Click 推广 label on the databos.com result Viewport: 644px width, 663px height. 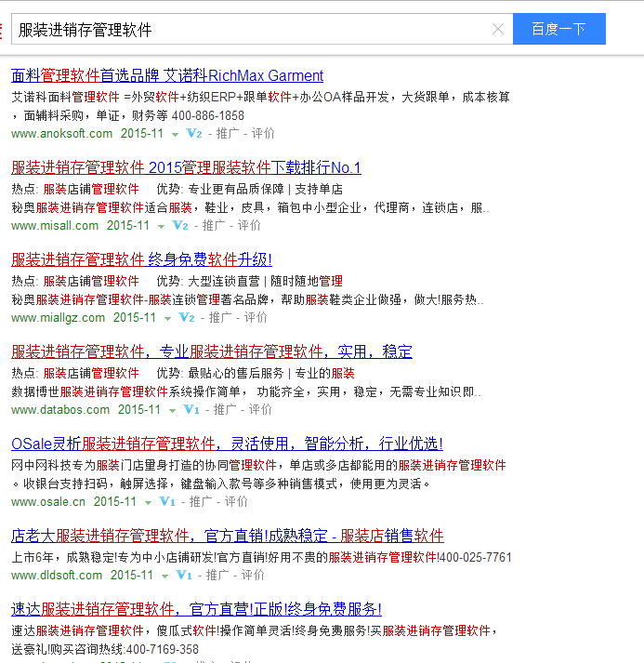225,410
